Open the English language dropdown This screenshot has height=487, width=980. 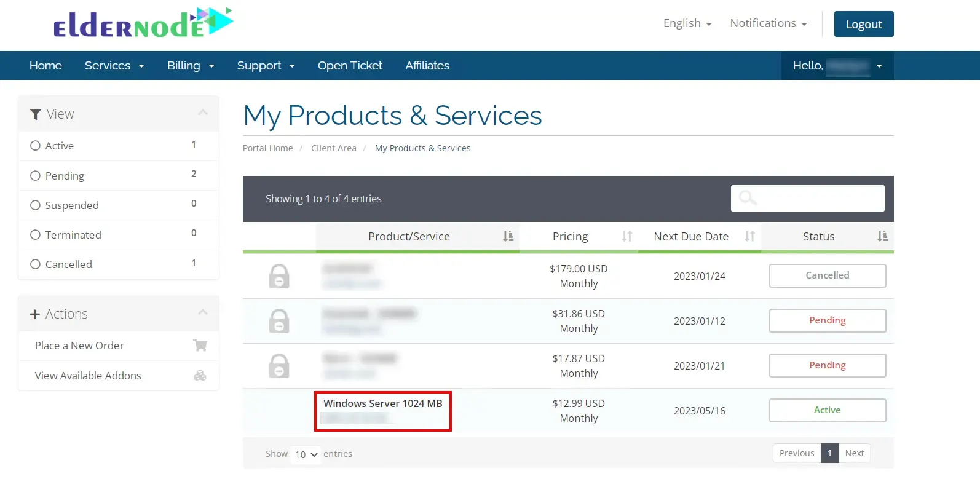tap(687, 23)
